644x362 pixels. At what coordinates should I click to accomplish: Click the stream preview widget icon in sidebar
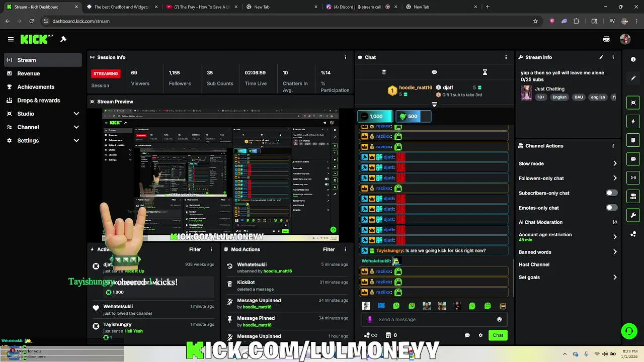click(633, 103)
